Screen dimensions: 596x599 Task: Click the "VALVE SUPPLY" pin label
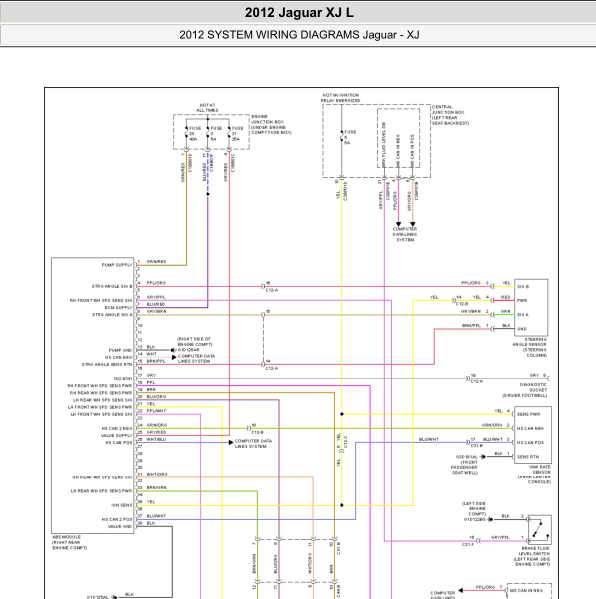point(117,435)
